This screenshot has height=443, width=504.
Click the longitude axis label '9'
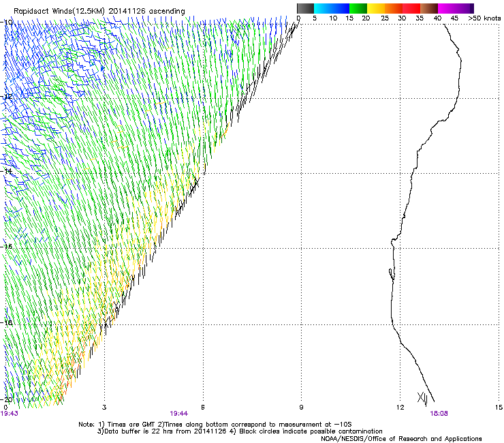click(301, 408)
